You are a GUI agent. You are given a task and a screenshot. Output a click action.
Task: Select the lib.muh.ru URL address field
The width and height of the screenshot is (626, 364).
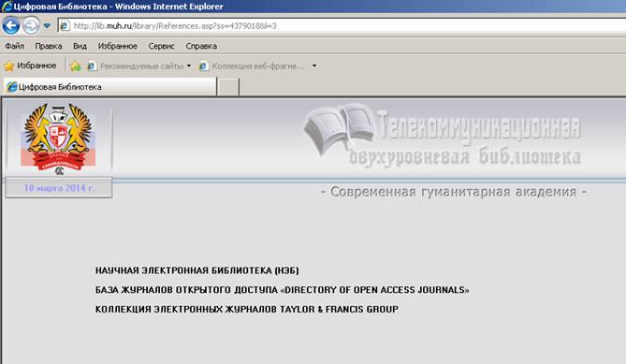point(343,26)
